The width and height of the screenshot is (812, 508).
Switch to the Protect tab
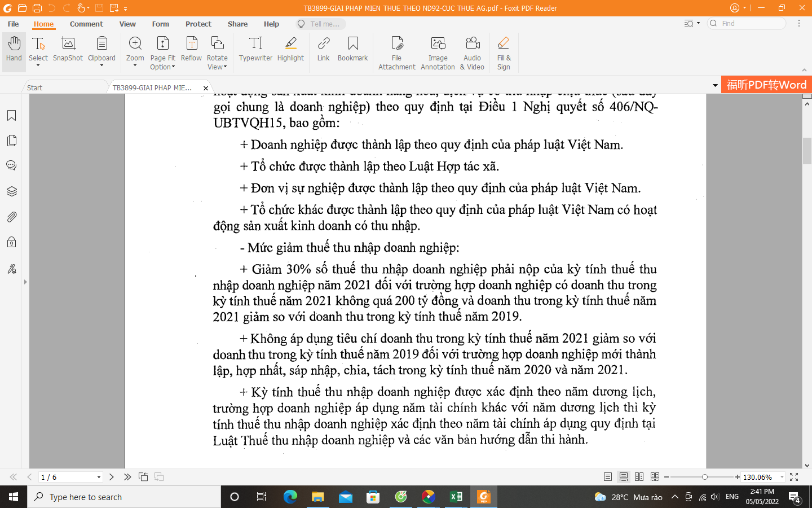(x=198, y=24)
